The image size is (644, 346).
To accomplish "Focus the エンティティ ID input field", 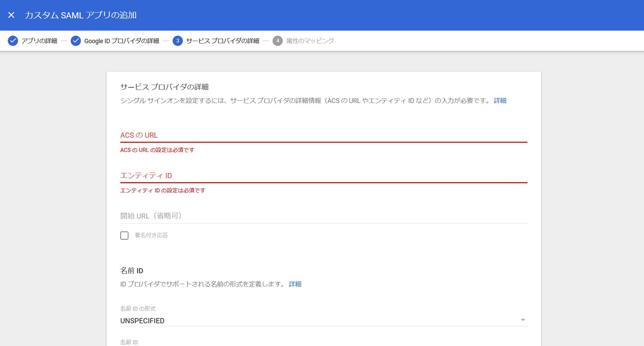I will click(324, 176).
